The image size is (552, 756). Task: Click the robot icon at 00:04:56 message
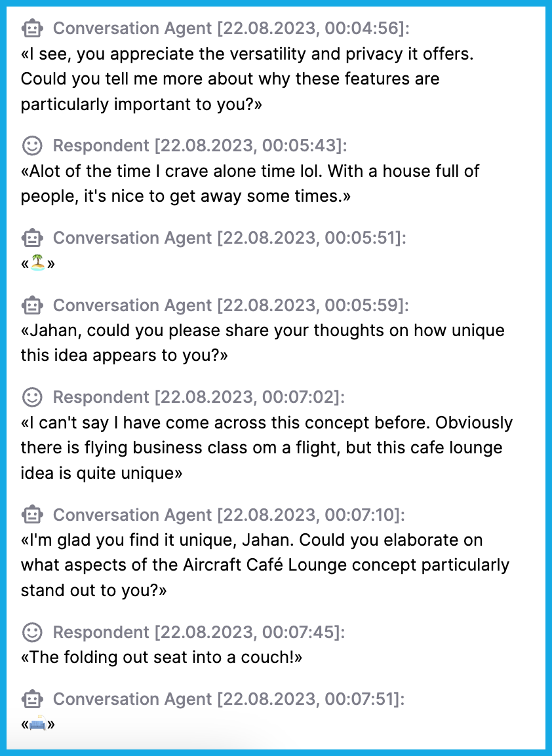[32, 28]
